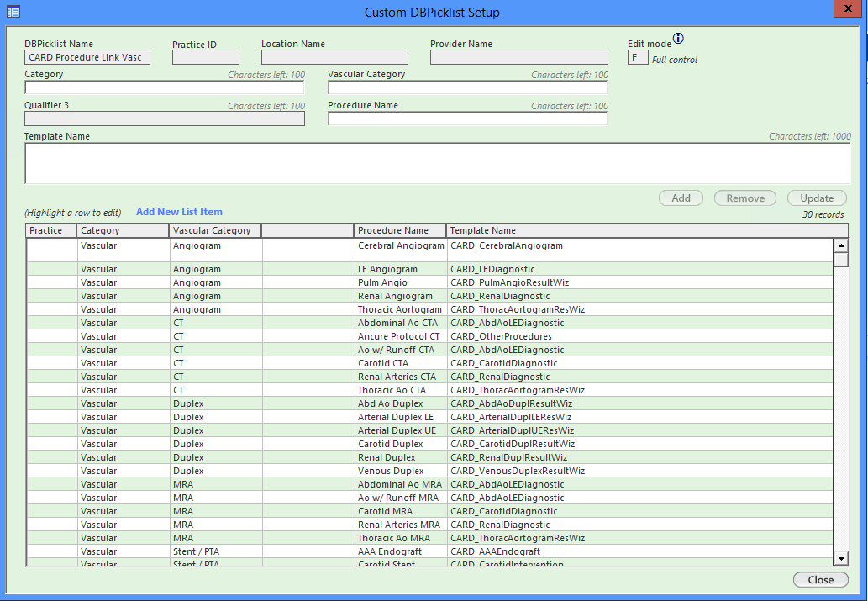Click the CARD_AAAEndograft template cell

(640, 551)
